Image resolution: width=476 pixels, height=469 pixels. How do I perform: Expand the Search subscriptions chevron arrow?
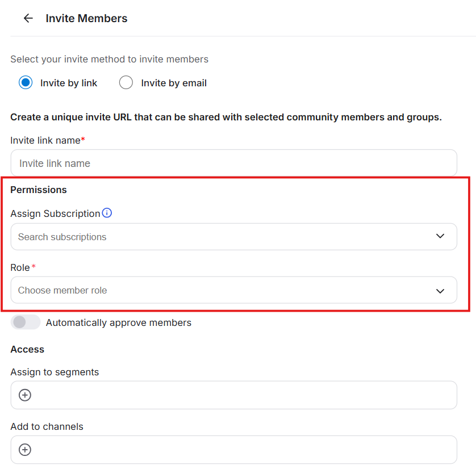(x=440, y=236)
